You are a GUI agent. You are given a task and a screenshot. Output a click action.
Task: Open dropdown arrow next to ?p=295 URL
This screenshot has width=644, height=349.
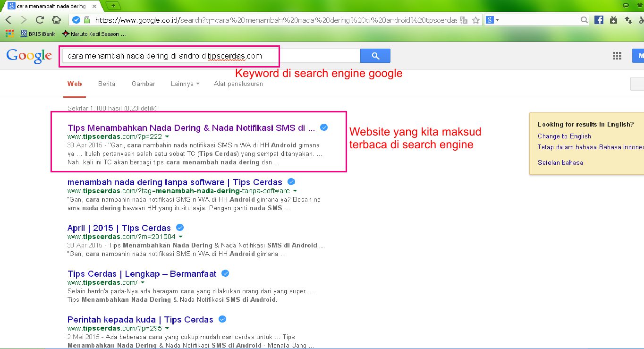point(167,328)
